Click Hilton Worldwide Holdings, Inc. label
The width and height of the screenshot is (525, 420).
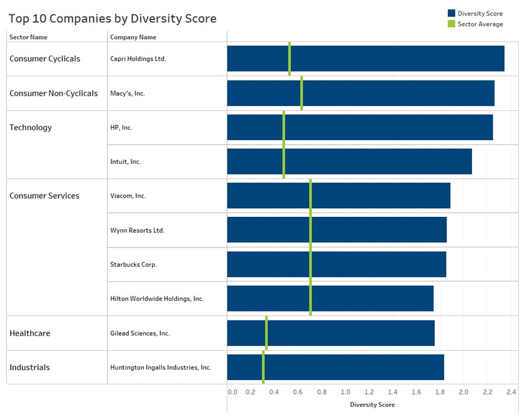[157, 298]
